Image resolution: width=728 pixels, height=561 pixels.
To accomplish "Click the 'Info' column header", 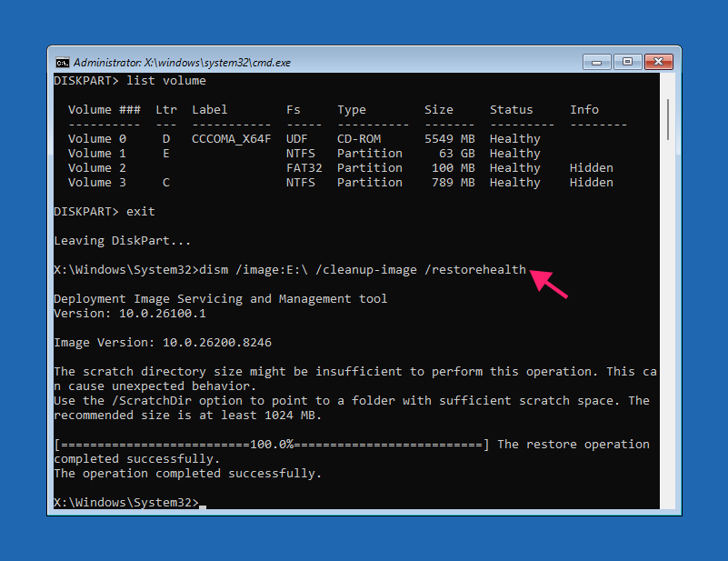I will pos(584,110).
